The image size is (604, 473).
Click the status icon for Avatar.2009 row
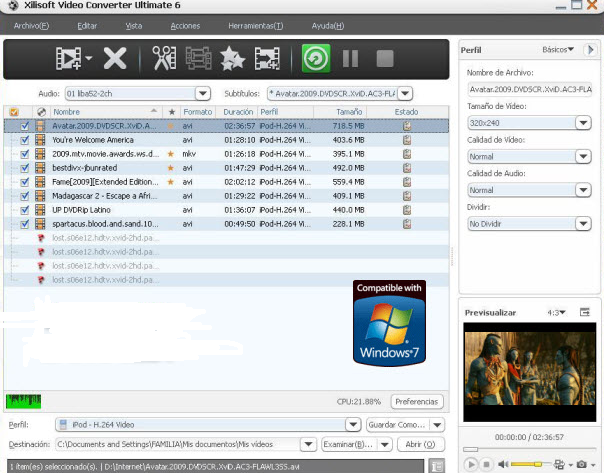(x=407, y=126)
